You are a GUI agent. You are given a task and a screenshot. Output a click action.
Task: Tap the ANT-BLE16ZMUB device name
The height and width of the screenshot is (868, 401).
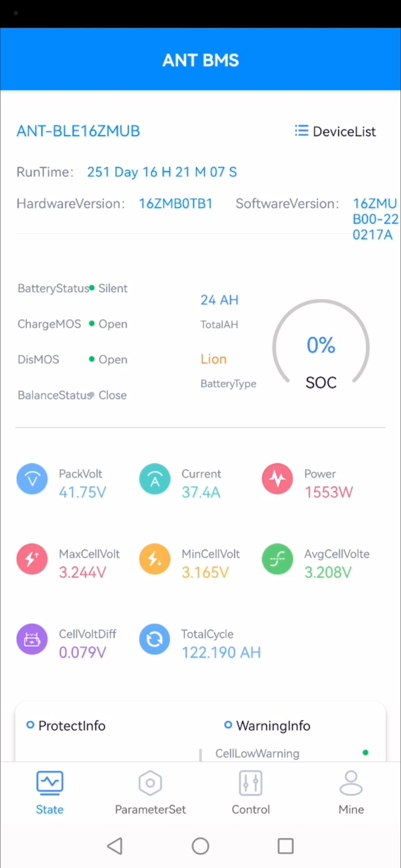tap(78, 131)
